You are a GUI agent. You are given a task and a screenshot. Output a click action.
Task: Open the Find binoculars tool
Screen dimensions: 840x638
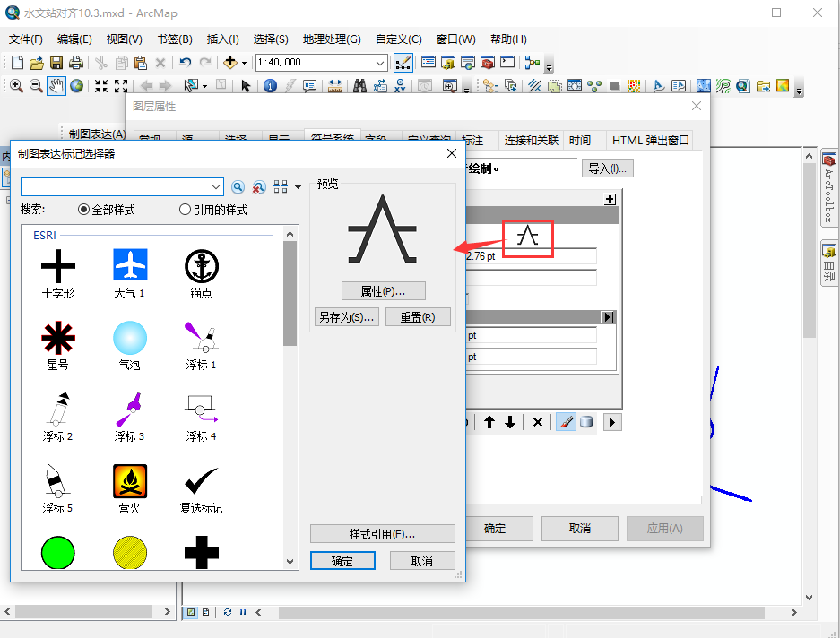click(x=360, y=86)
